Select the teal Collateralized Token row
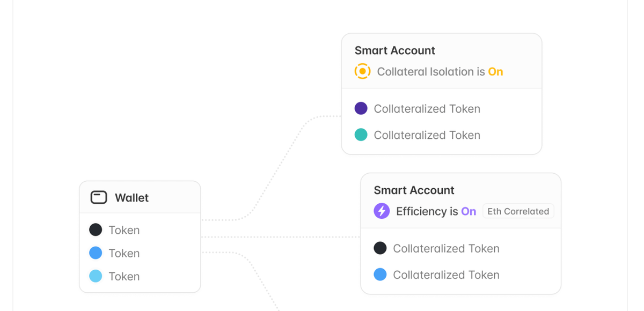The width and height of the screenshot is (644, 311). click(x=427, y=135)
